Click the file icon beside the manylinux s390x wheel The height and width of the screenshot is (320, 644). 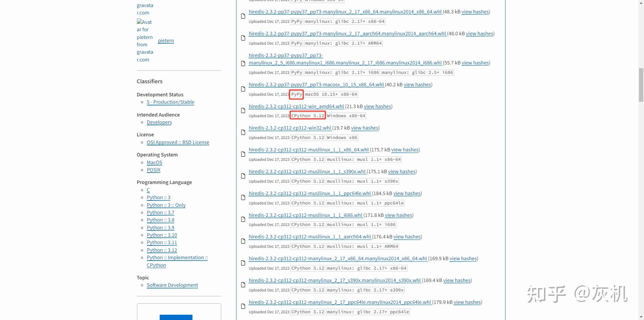(x=243, y=284)
